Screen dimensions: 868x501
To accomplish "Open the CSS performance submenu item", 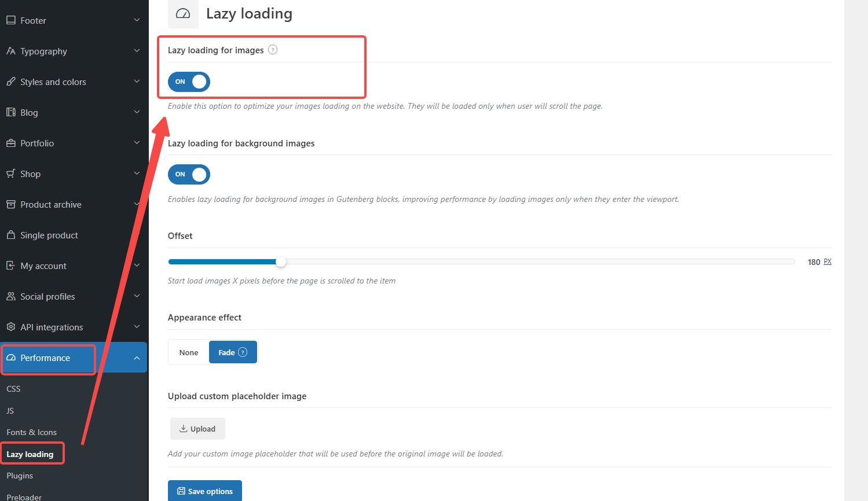I will (13, 389).
